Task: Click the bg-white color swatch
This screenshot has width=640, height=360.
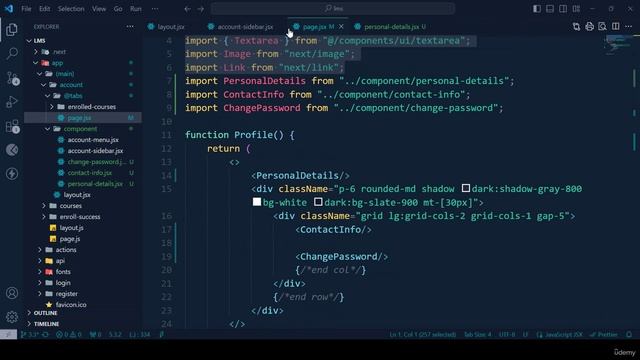Action: point(257,202)
